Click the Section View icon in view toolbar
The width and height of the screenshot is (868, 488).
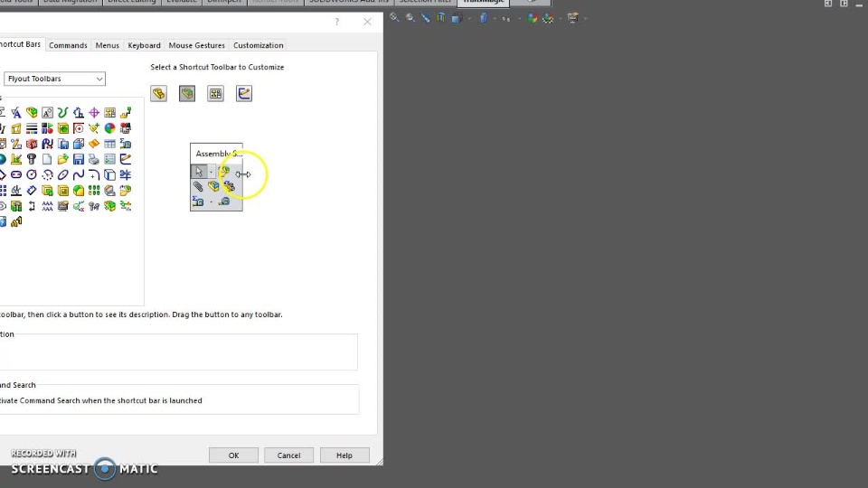pyautogui.click(x=440, y=18)
